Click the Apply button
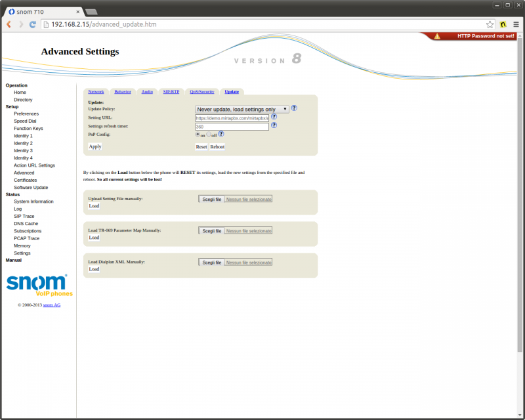 coord(94,146)
